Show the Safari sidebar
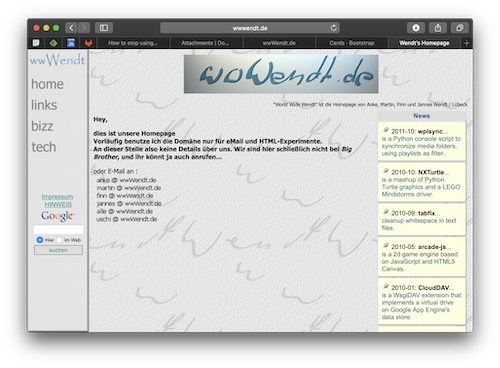The height and width of the screenshot is (368, 500). (x=104, y=28)
